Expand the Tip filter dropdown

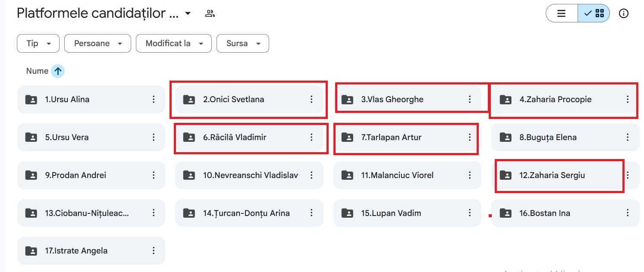tap(38, 44)
